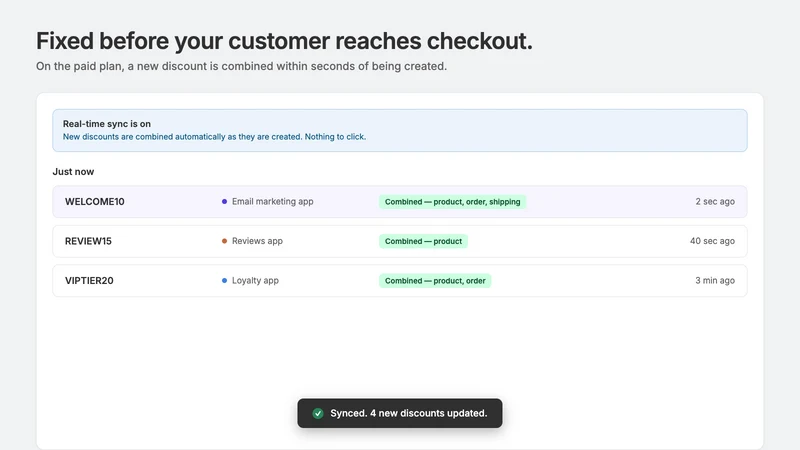800x450 pixels.
Task: Select the VIPTIER20 discount code
Action: (89, 281)
